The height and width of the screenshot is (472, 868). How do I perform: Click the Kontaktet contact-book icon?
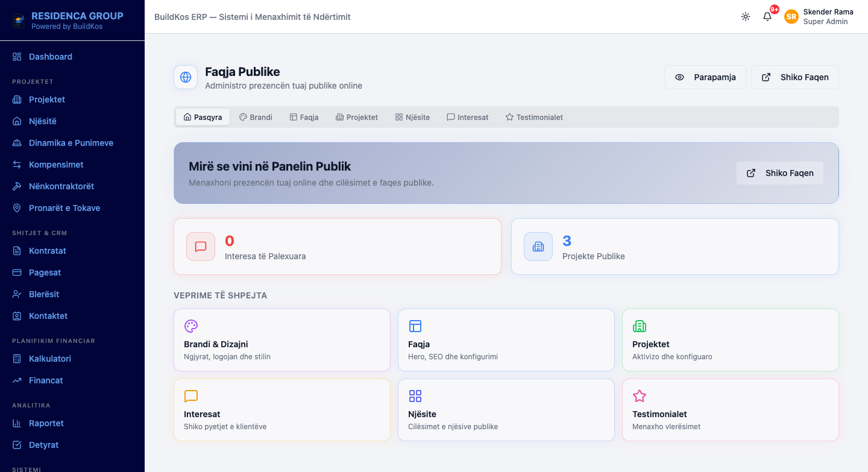tap(17, 316)
